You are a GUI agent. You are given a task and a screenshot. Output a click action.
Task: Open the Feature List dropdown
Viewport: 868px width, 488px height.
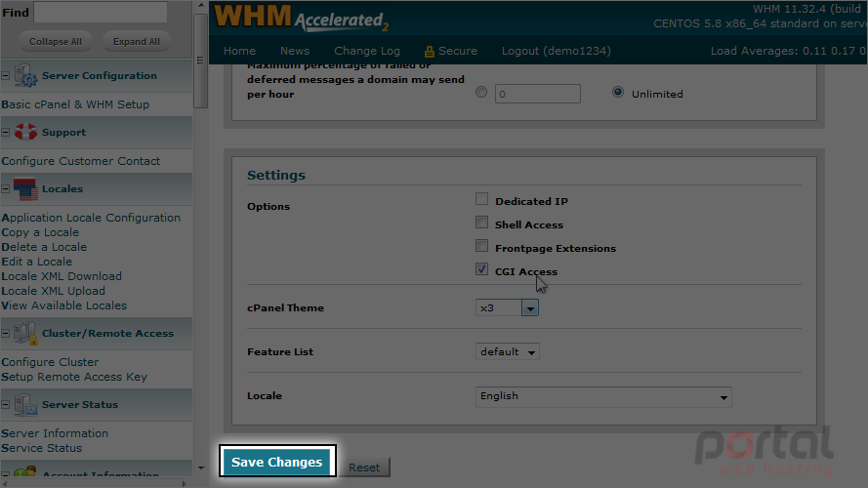click(x=507, y=352)
